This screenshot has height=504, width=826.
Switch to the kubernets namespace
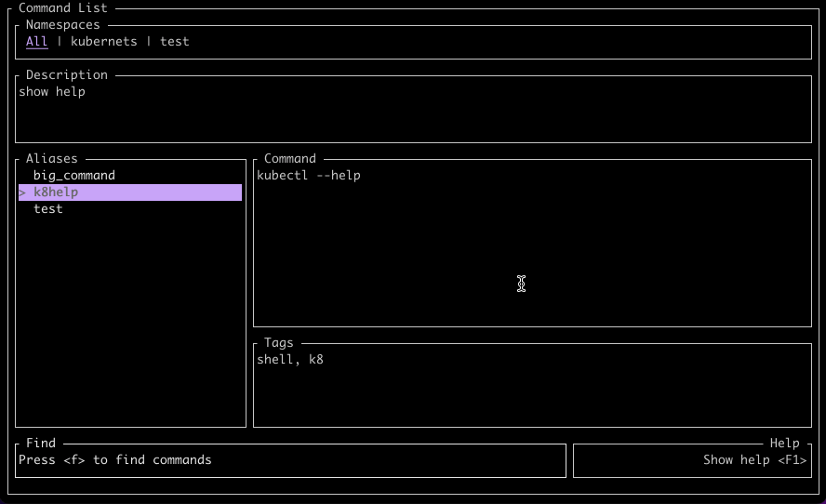point(104,42)
